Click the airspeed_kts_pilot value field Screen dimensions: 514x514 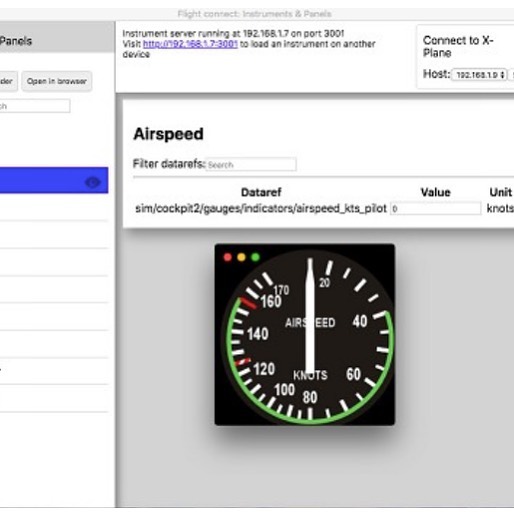pos(435,209)
